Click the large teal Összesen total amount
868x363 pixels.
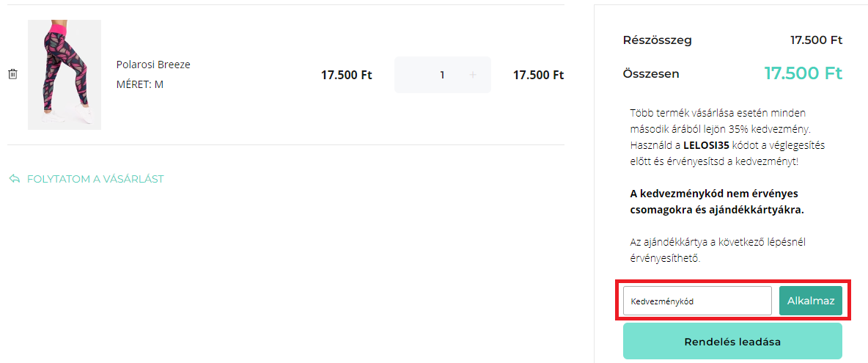803,73
